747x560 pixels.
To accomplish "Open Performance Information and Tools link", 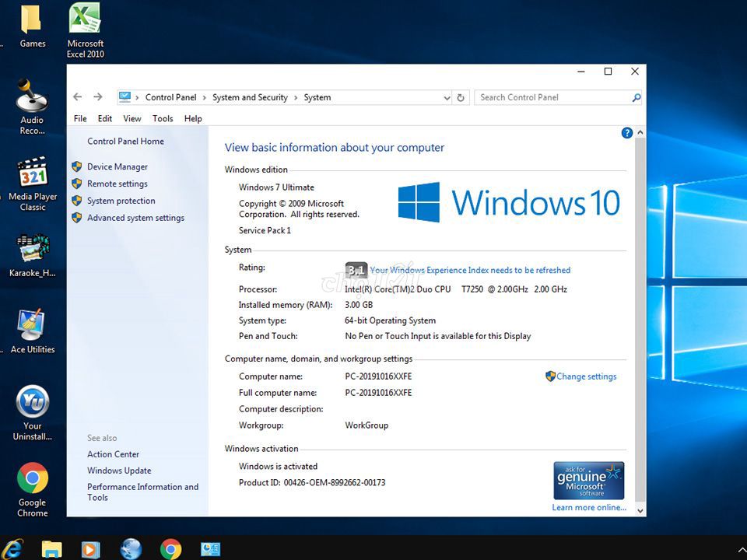I will coord(142,492).
